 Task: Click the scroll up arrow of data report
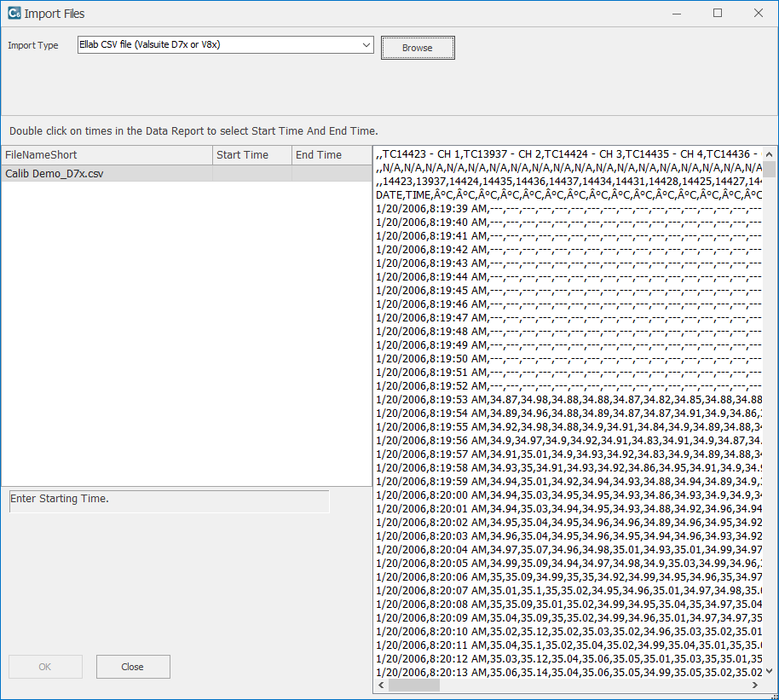tap(769, 154)
